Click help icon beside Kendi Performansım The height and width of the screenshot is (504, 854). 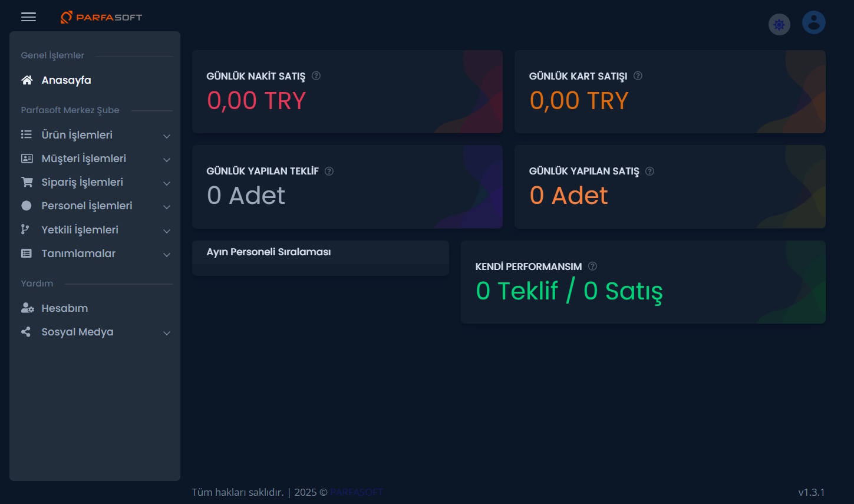pos(593,266)
